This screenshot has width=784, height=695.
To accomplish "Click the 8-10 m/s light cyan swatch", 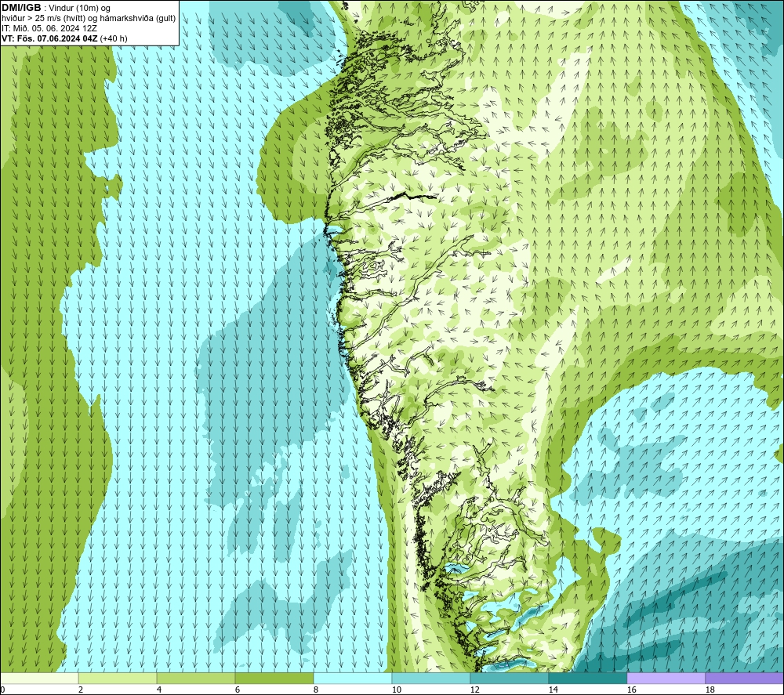I will pyautogui.click(x=353, y=678).
